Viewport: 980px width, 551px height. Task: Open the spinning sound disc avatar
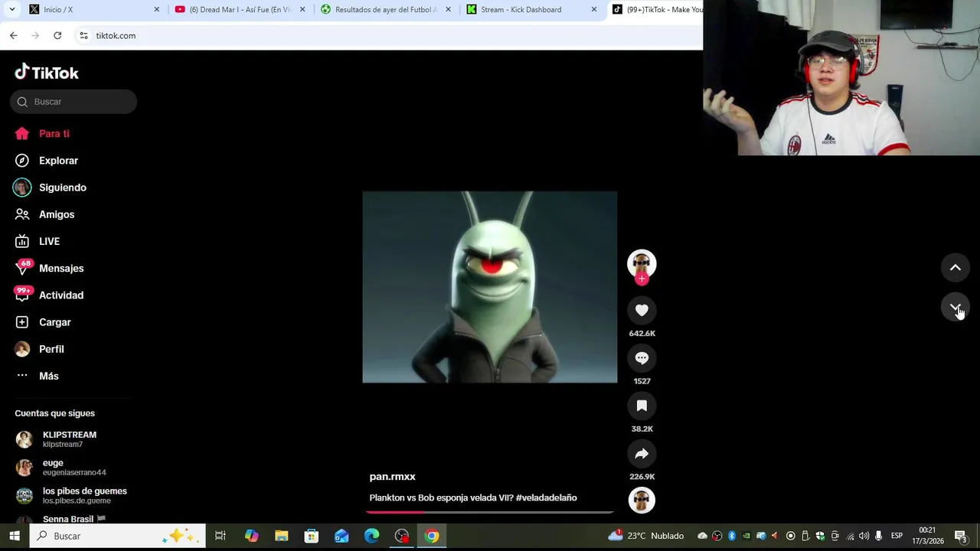coord(642,500)
